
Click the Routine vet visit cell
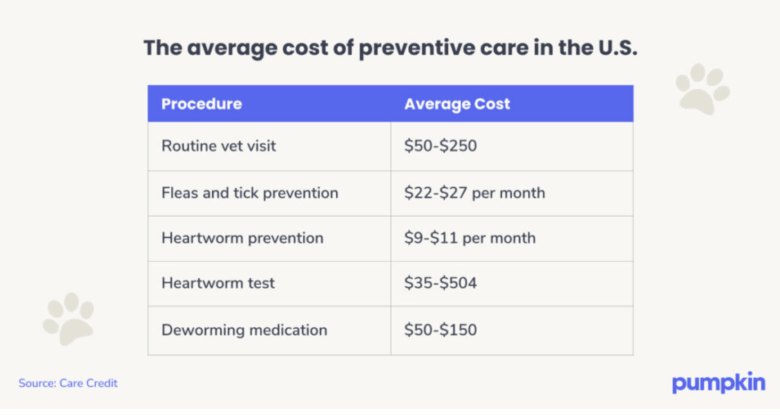(x=219, y=146)
